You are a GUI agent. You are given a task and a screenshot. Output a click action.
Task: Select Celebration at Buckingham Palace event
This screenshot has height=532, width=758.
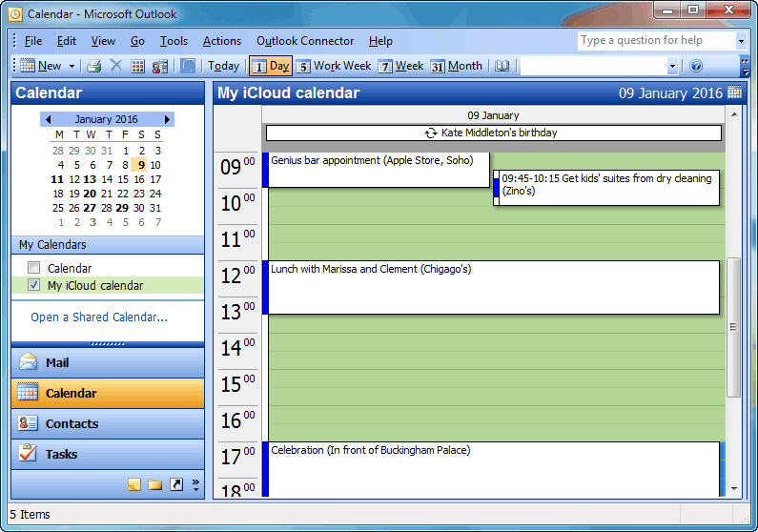491,469
